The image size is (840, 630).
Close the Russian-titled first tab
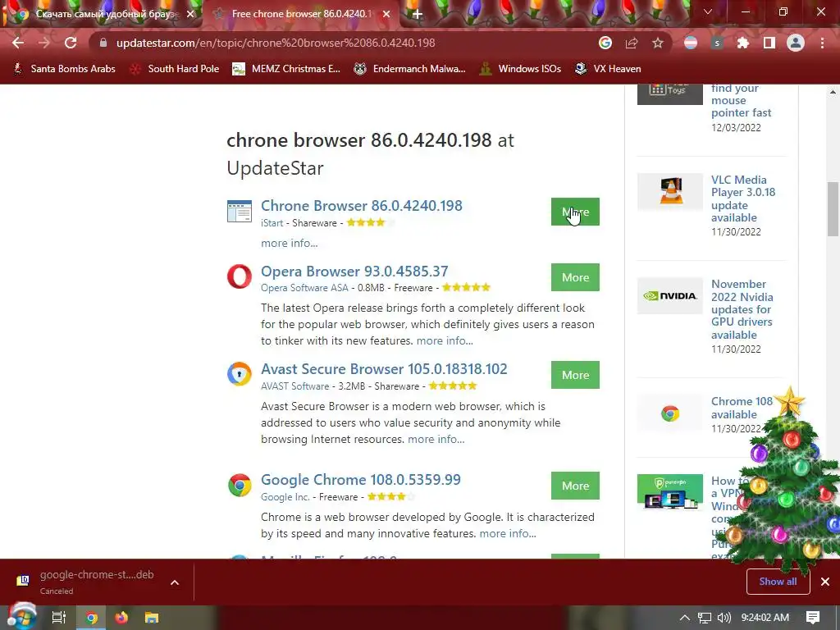190,15
